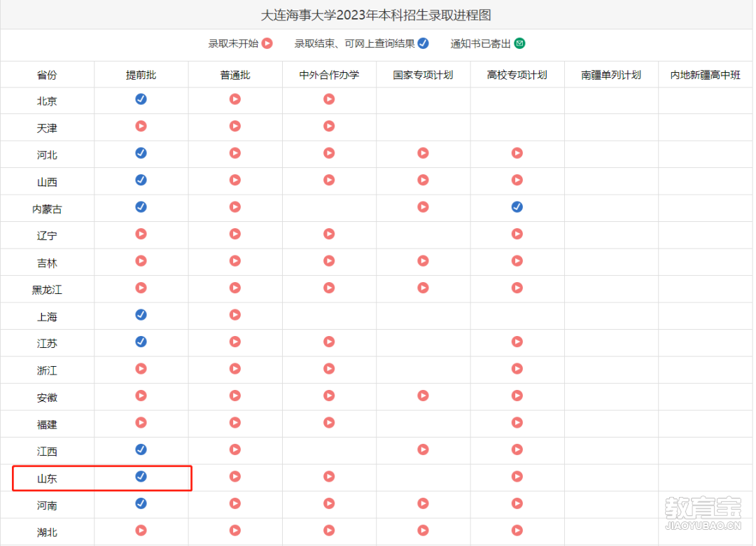Screen dimensions: 756x546
Task: Click 山东 中外合作办学 status icon
Action: coord(329,477)
